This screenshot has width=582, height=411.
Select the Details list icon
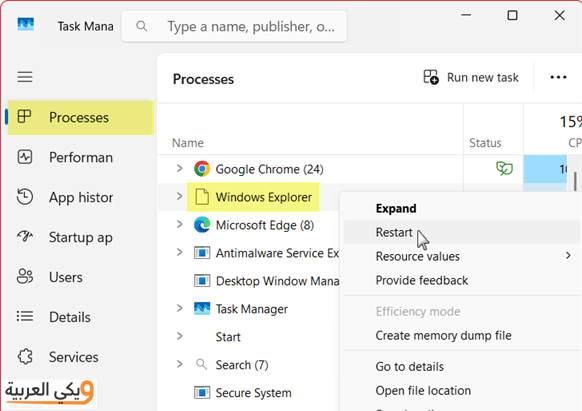tap(25, 316)
